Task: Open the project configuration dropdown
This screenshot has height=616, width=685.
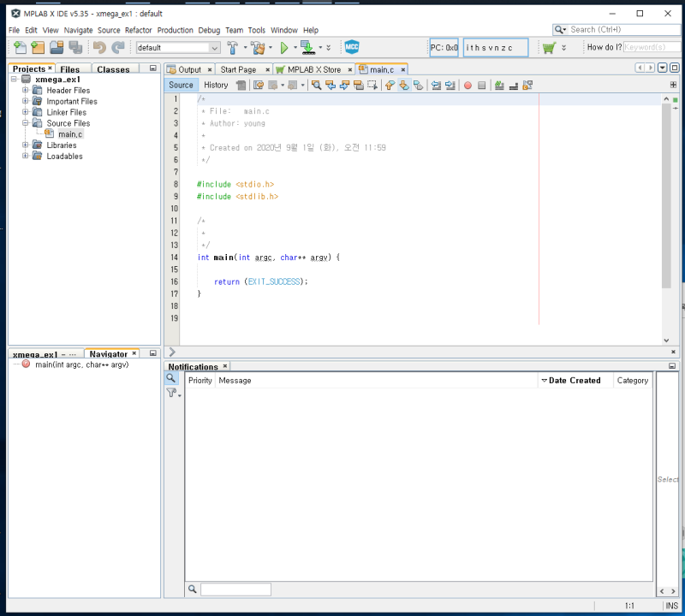Action: tap(213, 48)
